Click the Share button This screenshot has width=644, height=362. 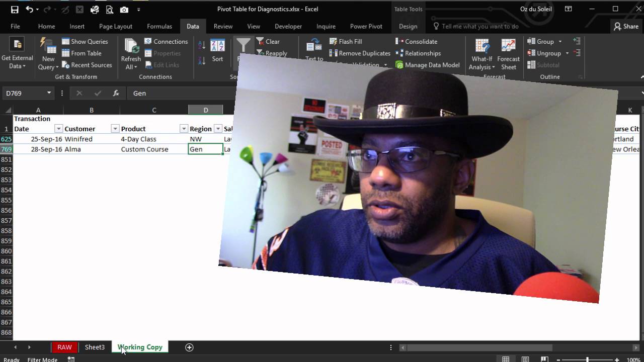click(x=626, y=26)
